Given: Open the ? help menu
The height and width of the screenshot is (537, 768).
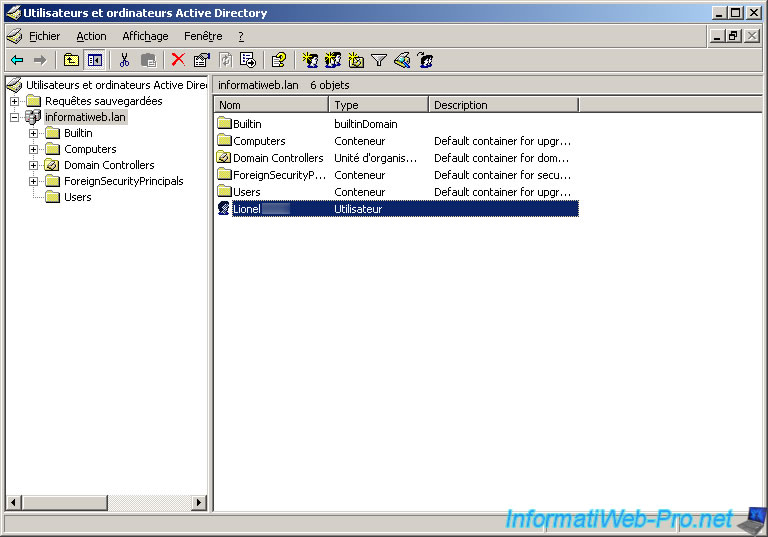Looking at the screenshot, I should pyautogui.click(x=240, y=36).
